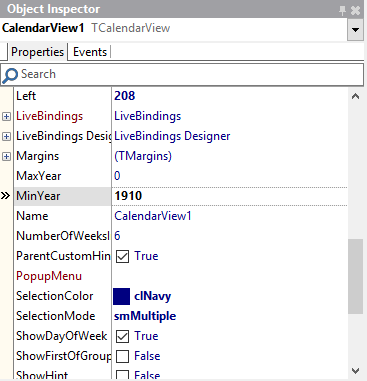Screen dimensions: 367x381
Task: Expand the Margins property node
Action: tap(6, 156)
